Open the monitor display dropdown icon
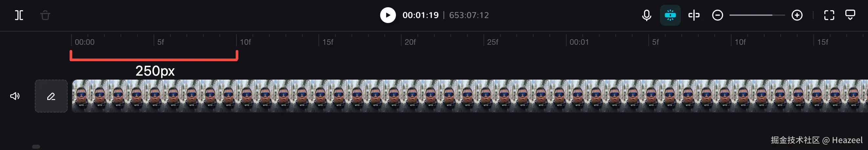Screen dimensions: 868x150 tap(850, 15)
